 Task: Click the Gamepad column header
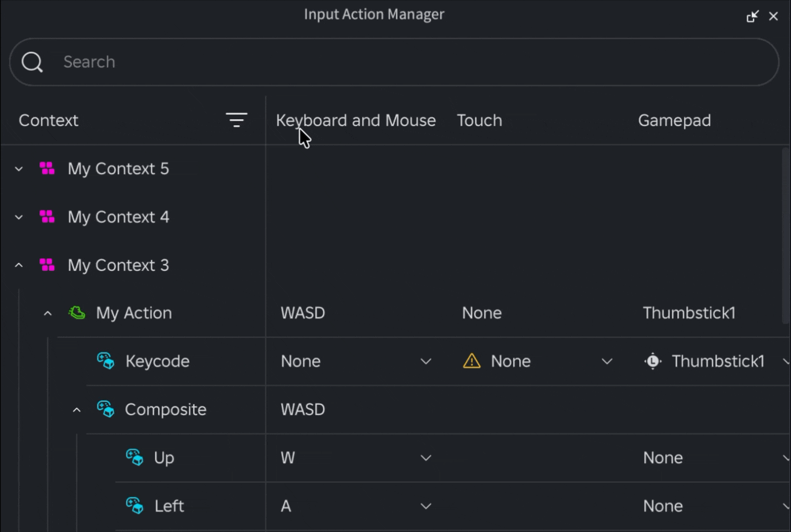click(674, 120)
